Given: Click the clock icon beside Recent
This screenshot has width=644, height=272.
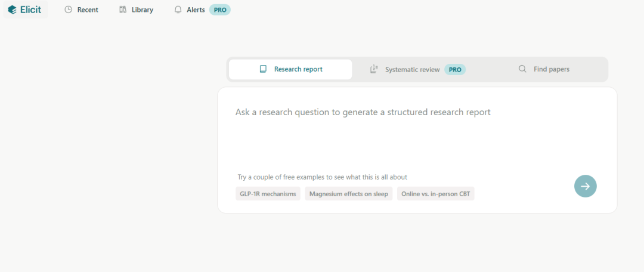Looking at the screenshot, I should 68,10.
